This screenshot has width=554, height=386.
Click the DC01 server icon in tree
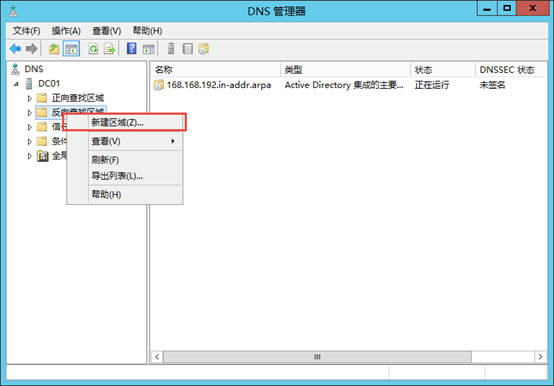click(29, 84)
